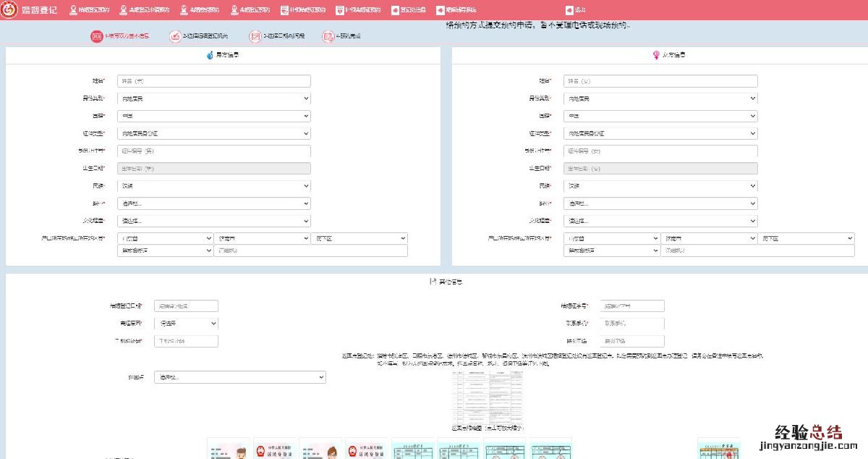Click step 3 icon for choosing date and time
Viewport: 868px width, 459px height.
click(x=255, y=36)
